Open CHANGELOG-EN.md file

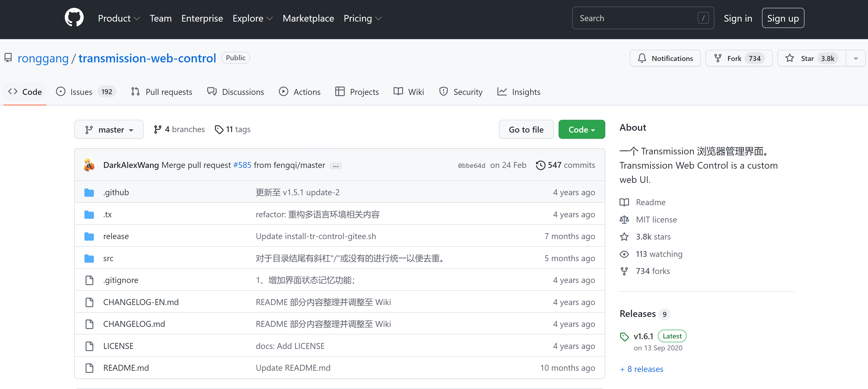click(141, 302)
